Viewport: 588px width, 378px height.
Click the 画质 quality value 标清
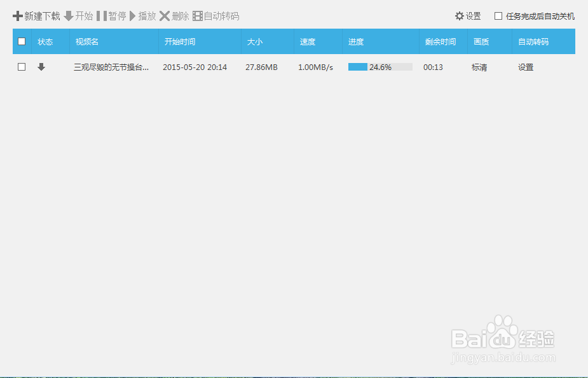click(479, 66)
